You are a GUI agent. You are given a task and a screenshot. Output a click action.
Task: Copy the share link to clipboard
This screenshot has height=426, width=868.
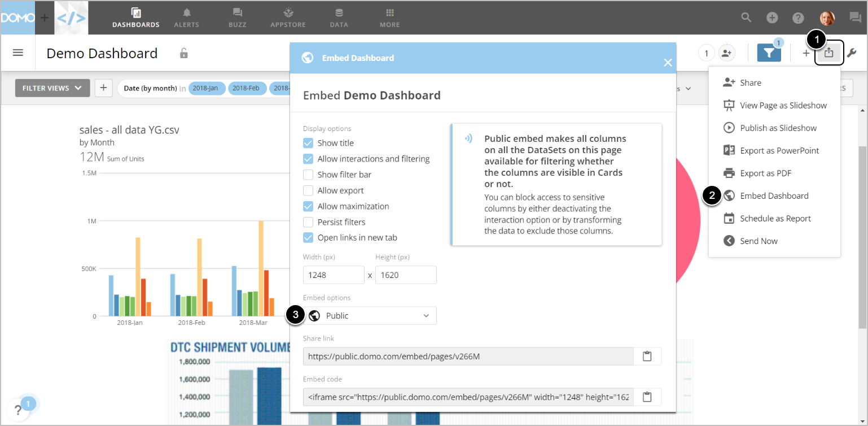[x=647, y=357]
